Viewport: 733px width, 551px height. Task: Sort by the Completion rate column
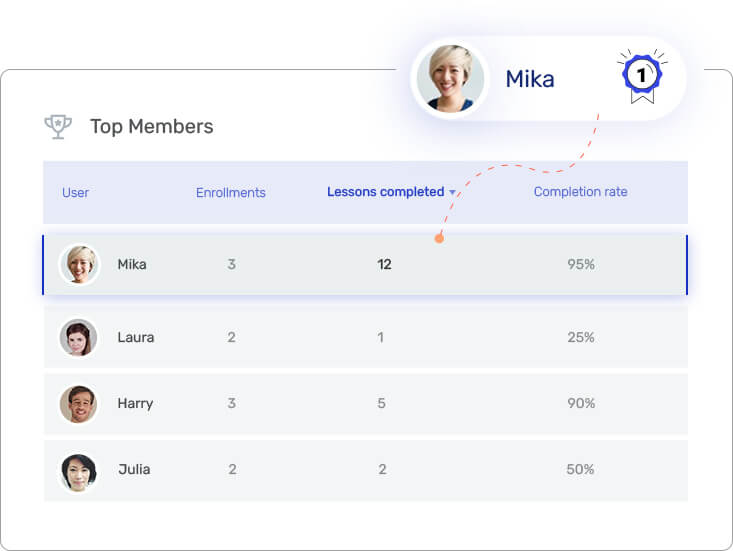click(x=580, y=192)
